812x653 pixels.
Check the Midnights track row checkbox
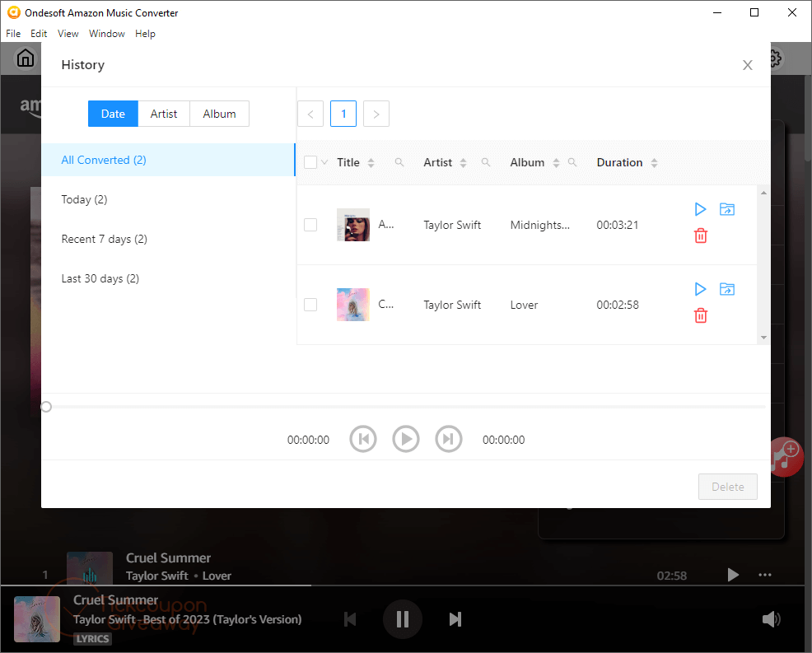point(310,225)
